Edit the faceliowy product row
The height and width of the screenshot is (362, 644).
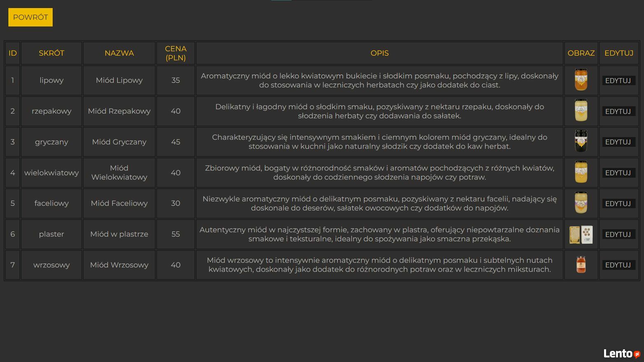coord(618,204)
